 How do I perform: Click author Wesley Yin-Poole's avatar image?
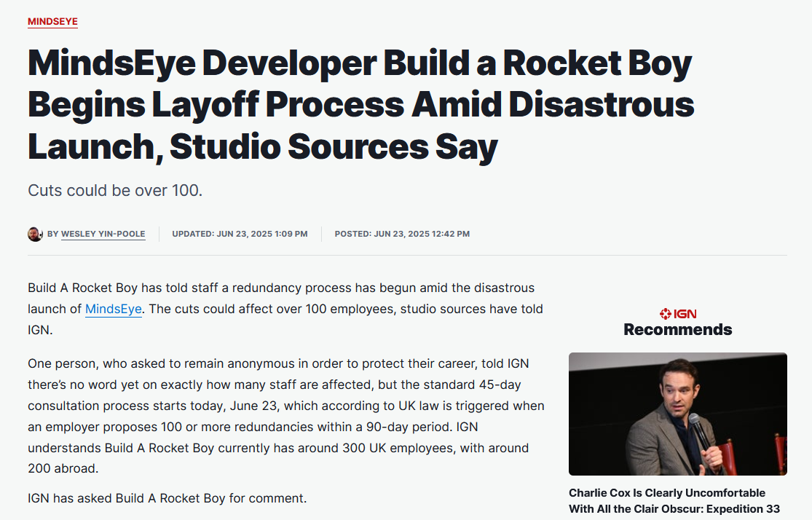click(x=35, y=234)
